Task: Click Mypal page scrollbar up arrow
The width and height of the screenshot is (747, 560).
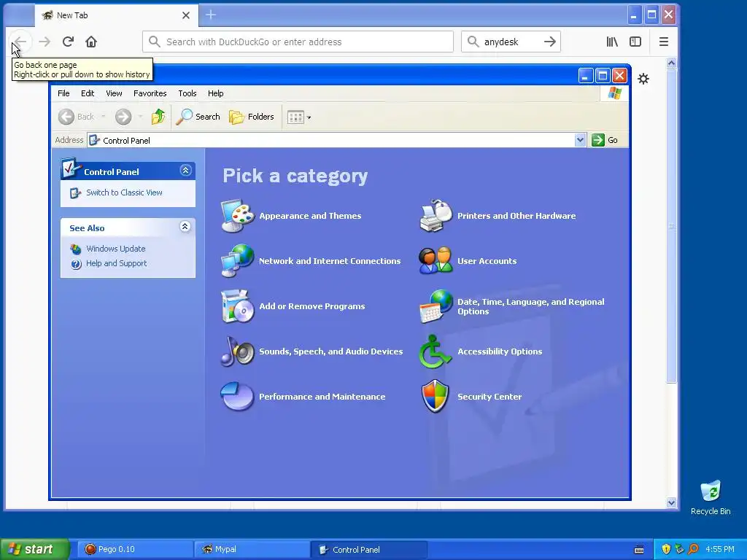Action: coord(671,63)
